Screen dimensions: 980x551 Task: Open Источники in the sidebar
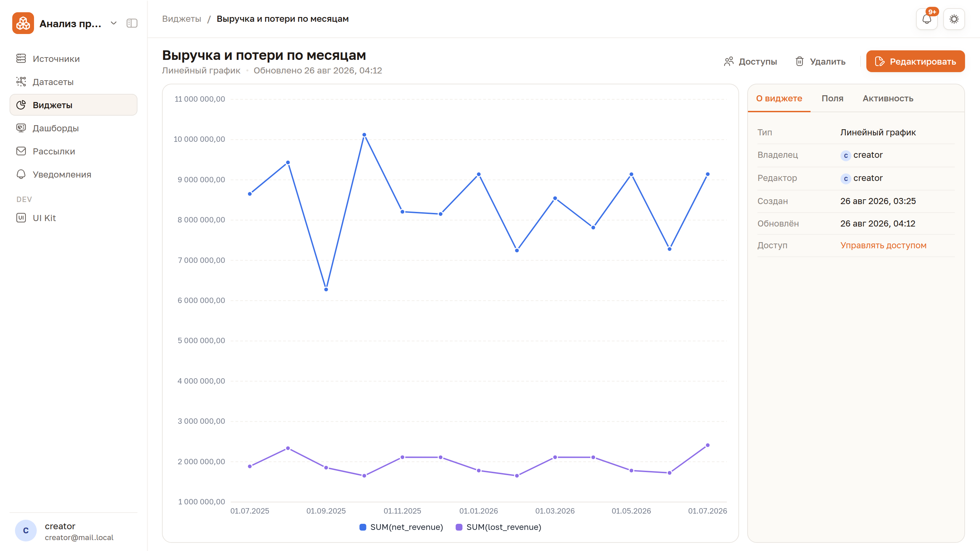pyautogui.click(x=73, y=59)
